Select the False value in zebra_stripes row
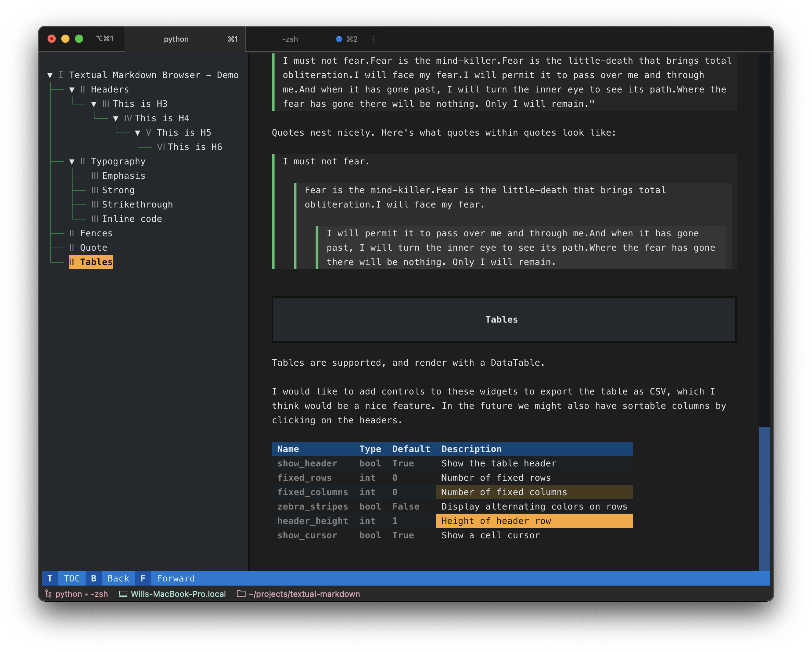812x652 pixels. pos(411,506)
